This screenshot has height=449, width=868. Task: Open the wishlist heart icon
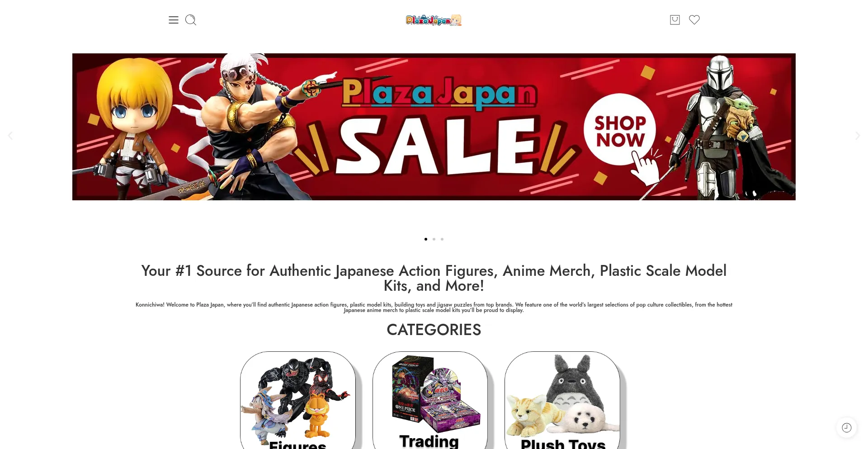point(694,20)
